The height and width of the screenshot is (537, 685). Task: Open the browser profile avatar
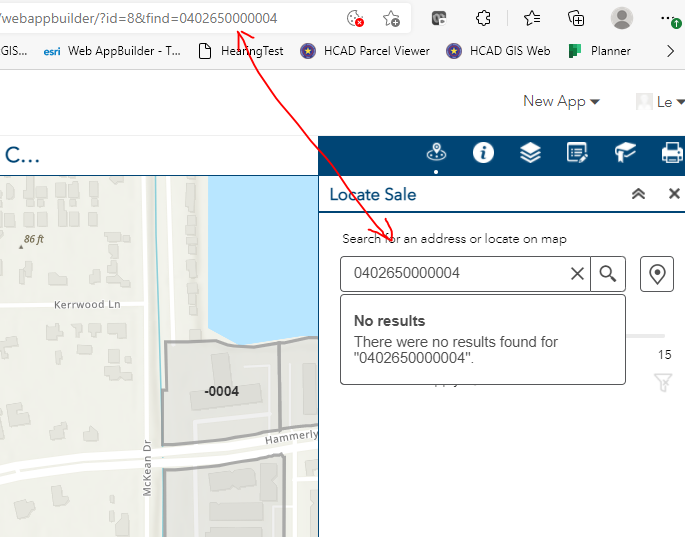coord(622,18)
